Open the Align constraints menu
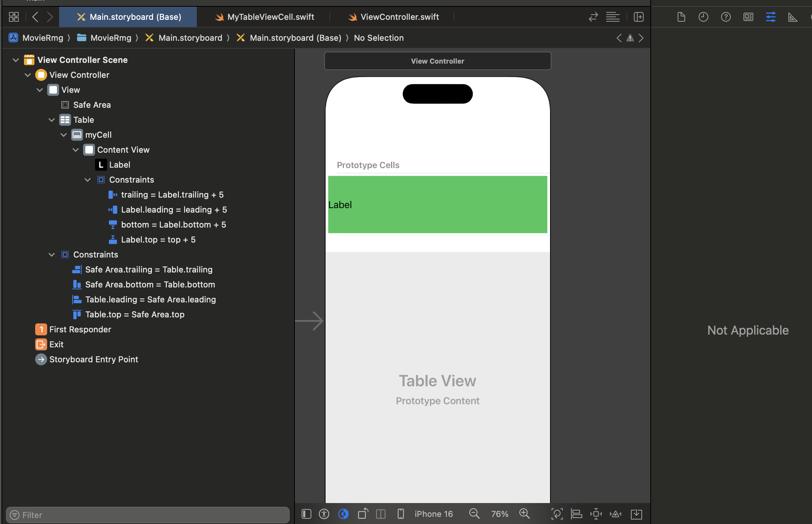 pos(577,514)
